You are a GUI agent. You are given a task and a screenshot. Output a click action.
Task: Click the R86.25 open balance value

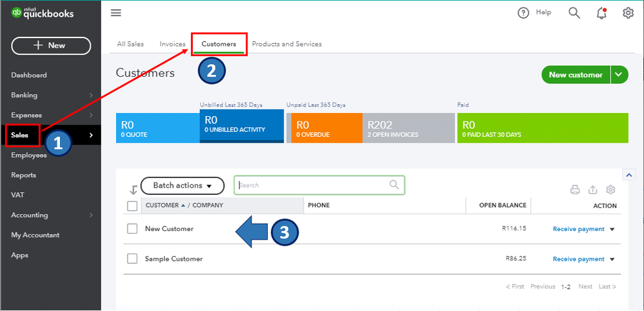click(x=516, y=258)
